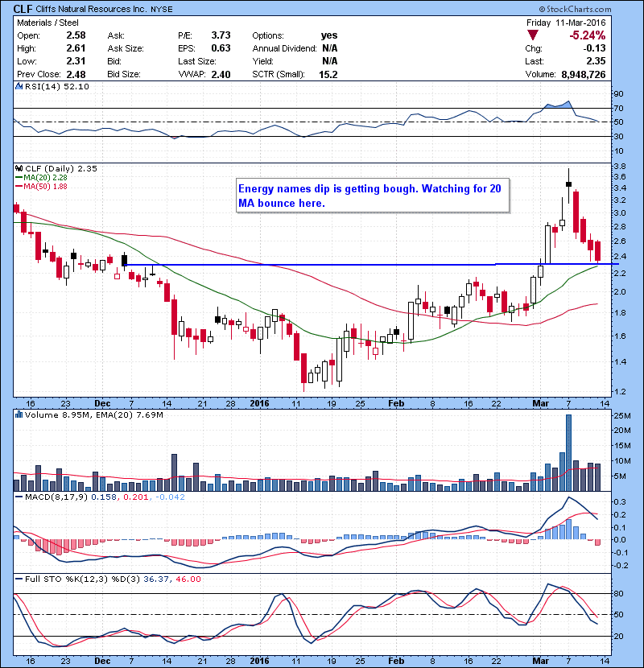644x668 pixels.
Task: Click the Annual Dividend label
Action: tap(284, 48)
